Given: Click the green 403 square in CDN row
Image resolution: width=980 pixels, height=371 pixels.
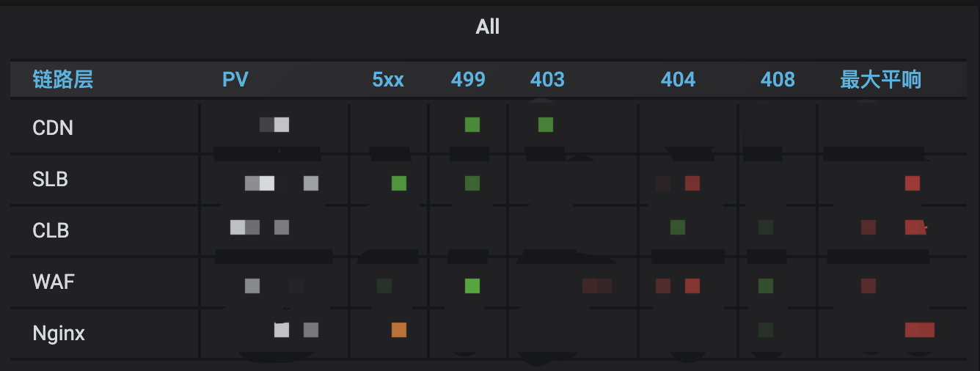Looking at the screenshot, I should point(546,125).
